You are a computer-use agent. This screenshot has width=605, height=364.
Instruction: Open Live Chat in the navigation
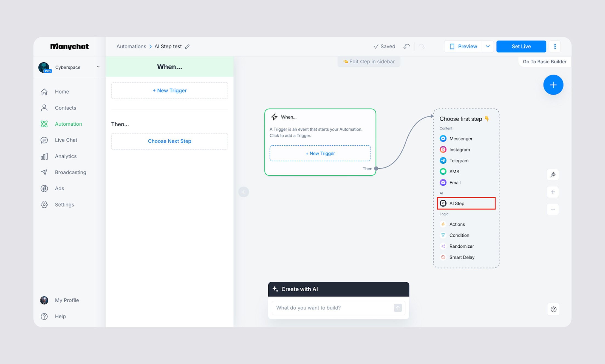click(66, 140)
